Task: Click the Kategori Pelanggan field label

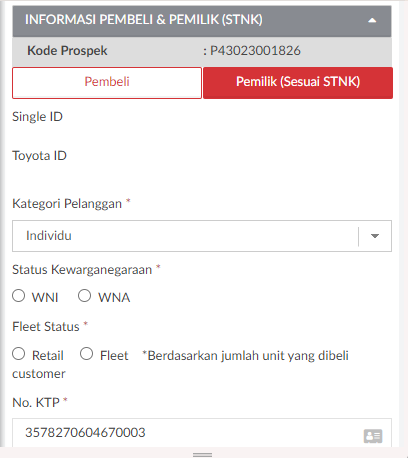Action: coord(67,204)
